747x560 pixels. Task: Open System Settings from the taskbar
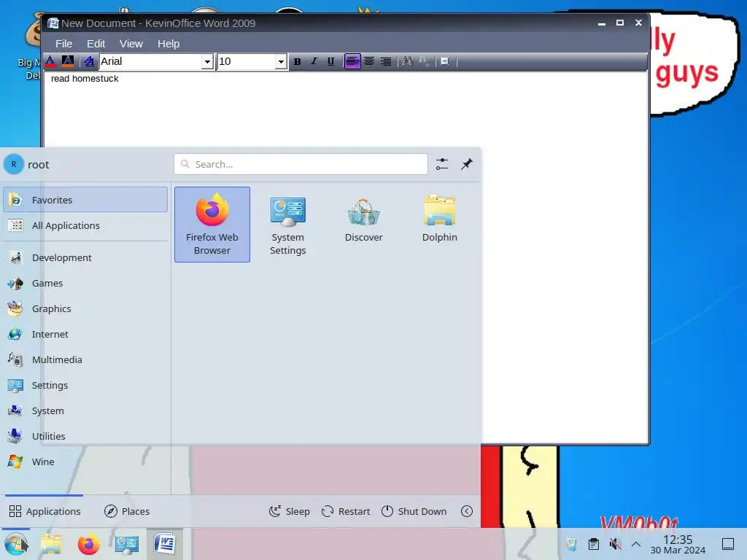click(127, 544)
